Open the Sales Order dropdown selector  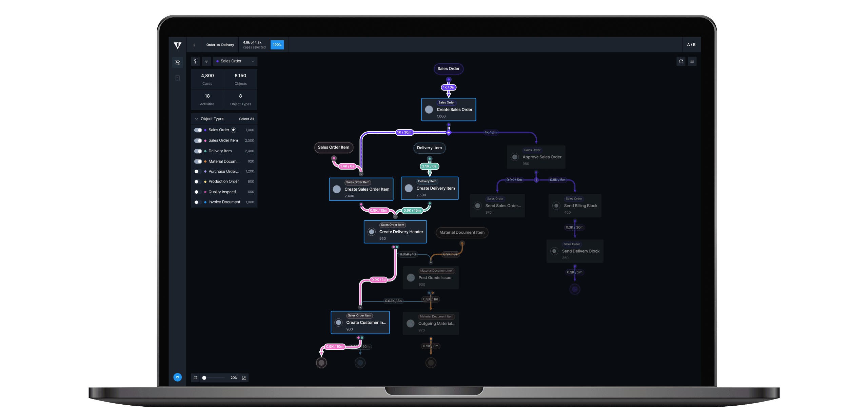[x=235, y=61]
